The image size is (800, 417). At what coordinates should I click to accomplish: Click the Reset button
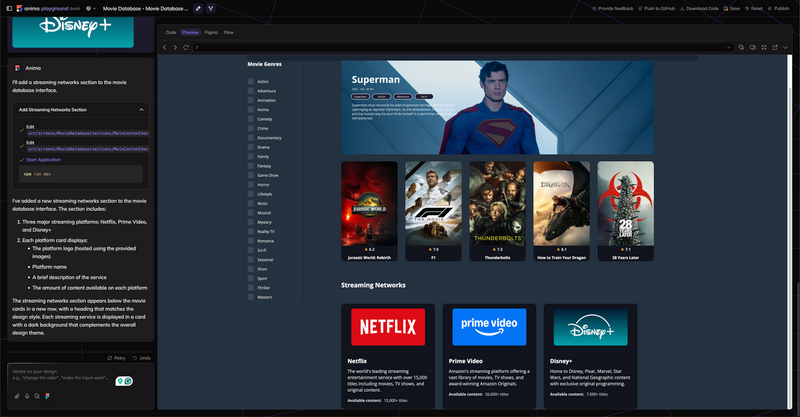coord(754,8)
